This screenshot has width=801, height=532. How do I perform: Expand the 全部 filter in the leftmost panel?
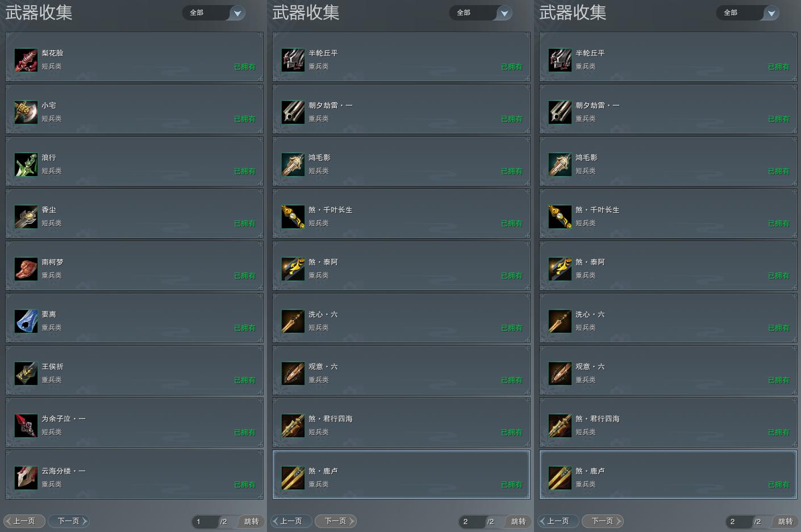[x=214, y=12]
